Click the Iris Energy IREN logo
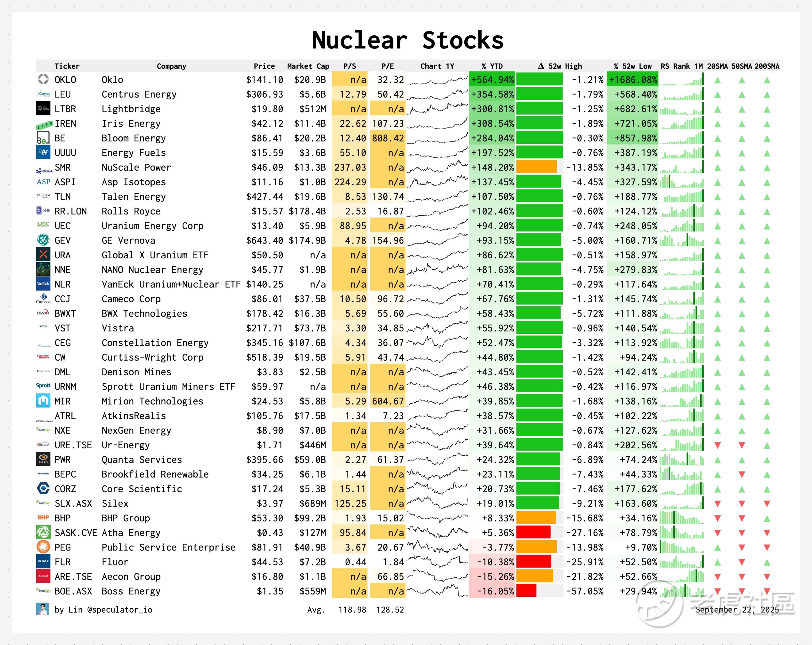The height and width of the screenshot is (645, 812). click(x=44, y=125)
